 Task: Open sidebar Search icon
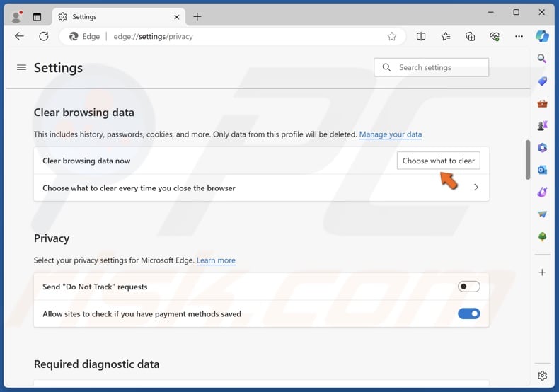tap(542, 59)
